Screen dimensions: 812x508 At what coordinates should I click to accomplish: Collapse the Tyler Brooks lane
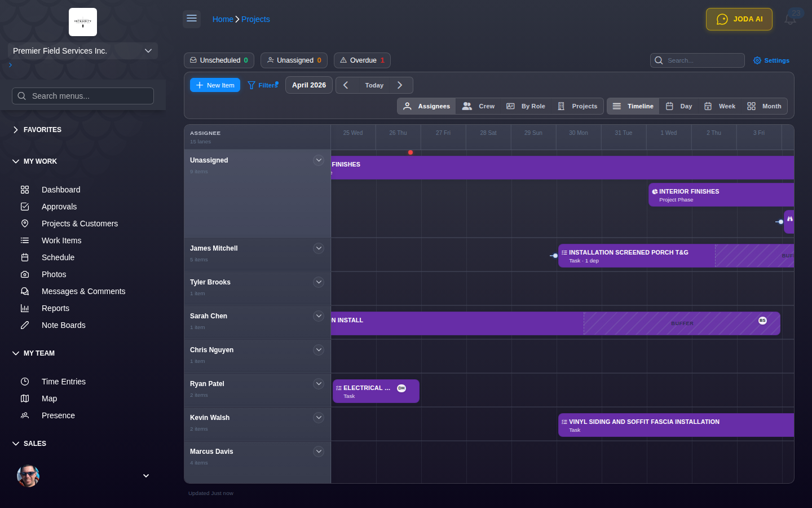click(319, 282)
